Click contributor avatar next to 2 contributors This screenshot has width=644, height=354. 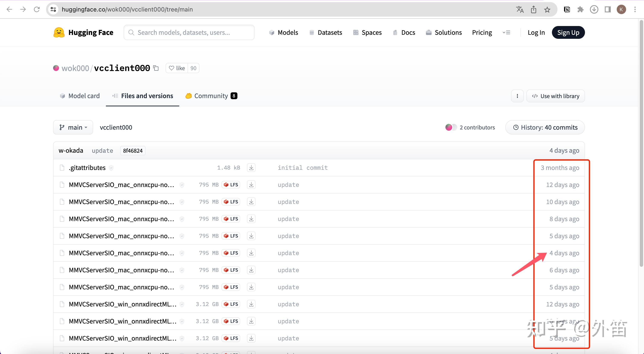tap(449, 127)
